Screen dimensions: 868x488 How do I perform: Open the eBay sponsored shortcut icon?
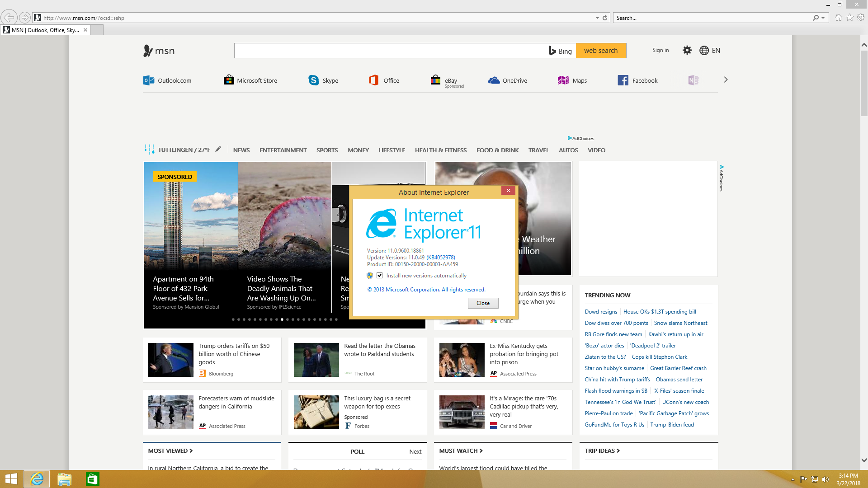(x=435, y=80)
